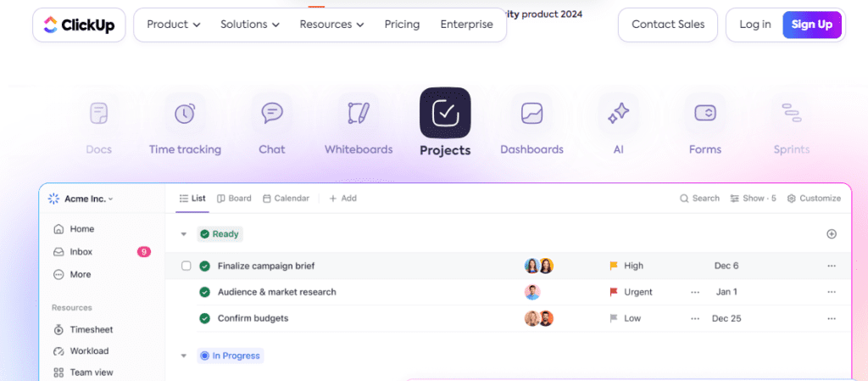Click the Docs feature icon

98,114
